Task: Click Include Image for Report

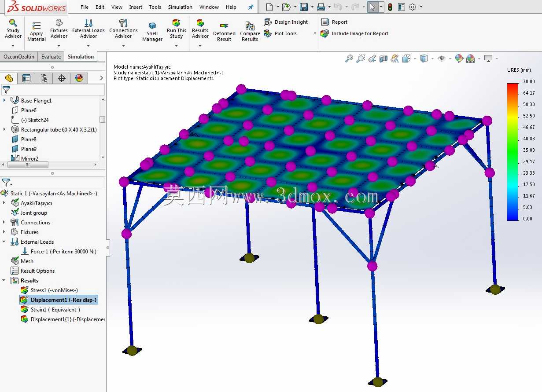Action: point(354,33)
